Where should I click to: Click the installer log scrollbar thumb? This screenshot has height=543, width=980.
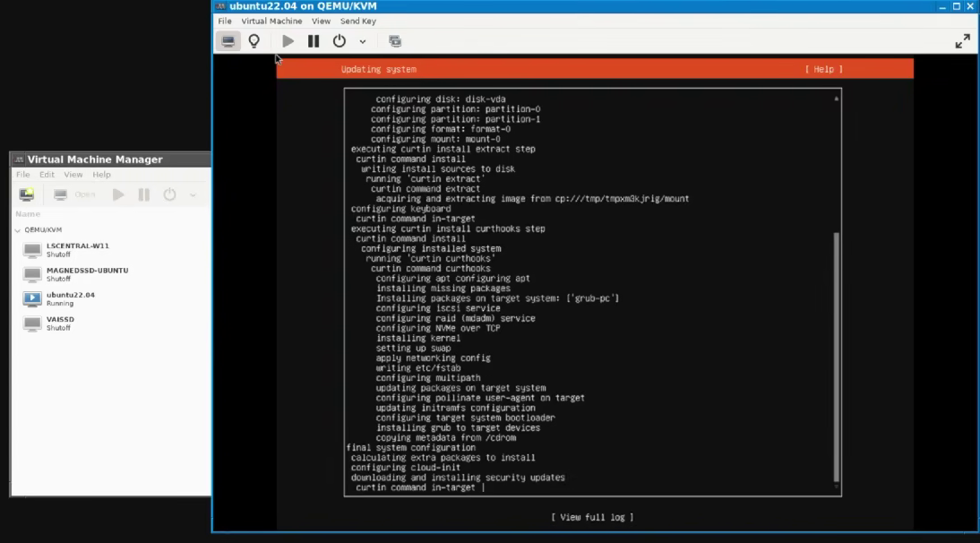pos(837,357)
